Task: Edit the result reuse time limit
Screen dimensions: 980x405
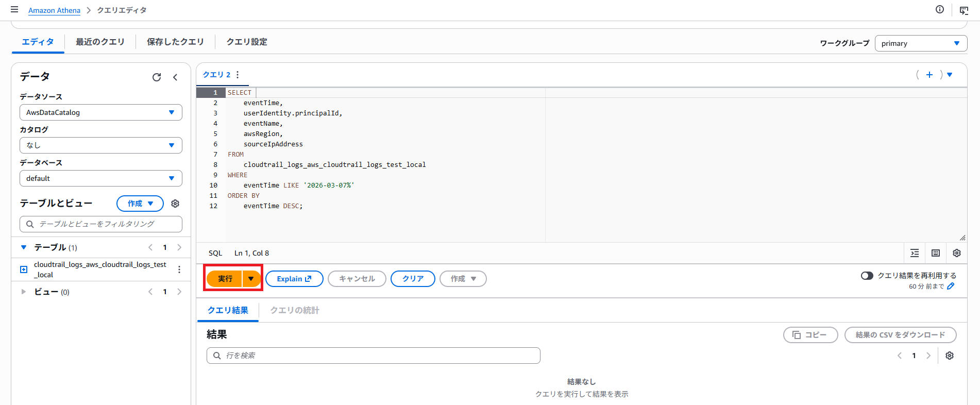Action: click(x=951, y=286)
